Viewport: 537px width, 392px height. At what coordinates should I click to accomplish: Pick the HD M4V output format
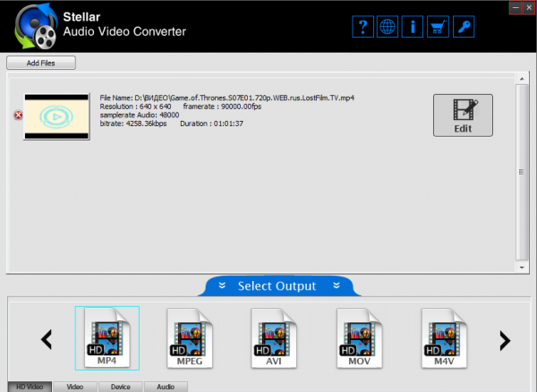(x=444, y=338)
